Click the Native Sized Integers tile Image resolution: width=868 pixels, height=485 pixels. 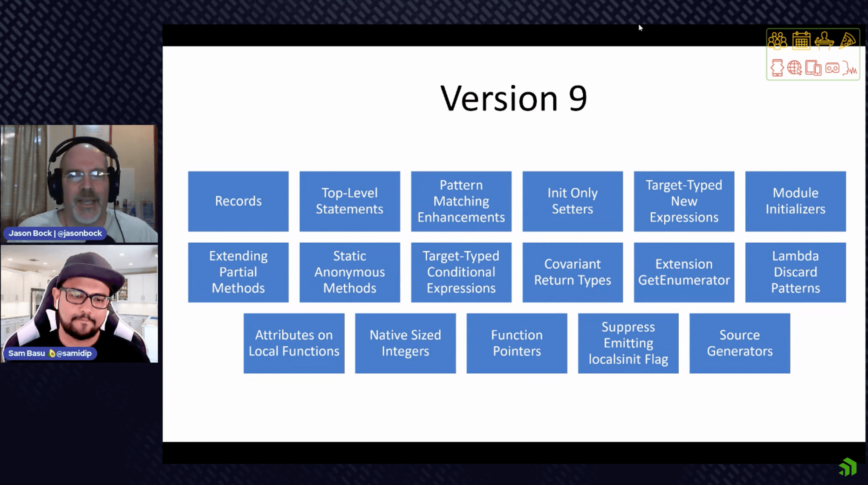pyautogui.click(x=405, y=343)
